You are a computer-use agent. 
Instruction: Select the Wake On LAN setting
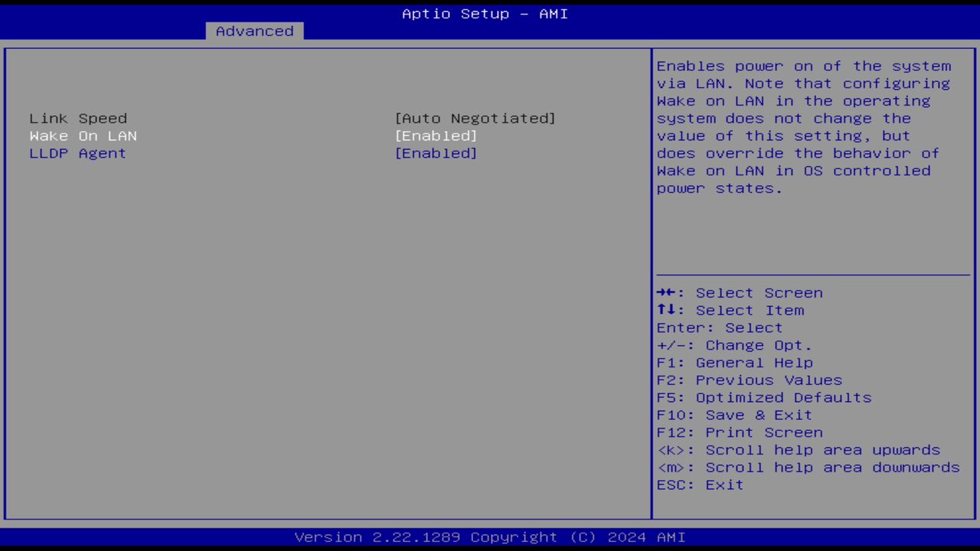83,136
